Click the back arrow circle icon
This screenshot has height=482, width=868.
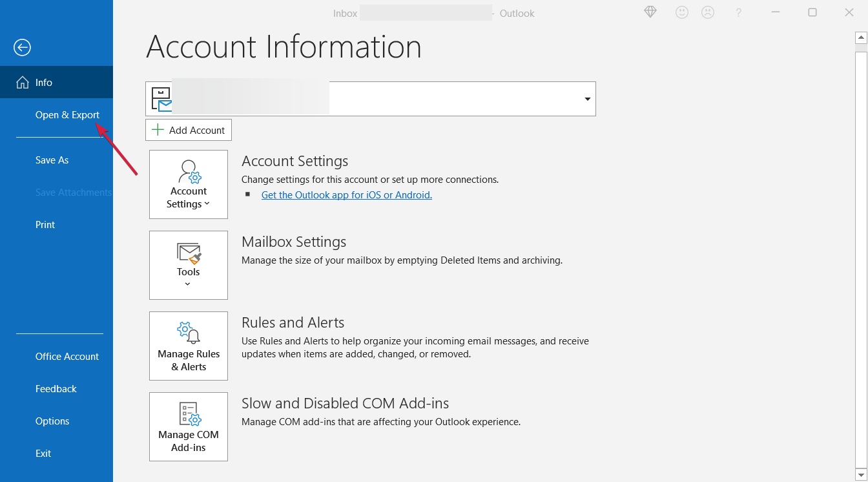tap(22, 47)
